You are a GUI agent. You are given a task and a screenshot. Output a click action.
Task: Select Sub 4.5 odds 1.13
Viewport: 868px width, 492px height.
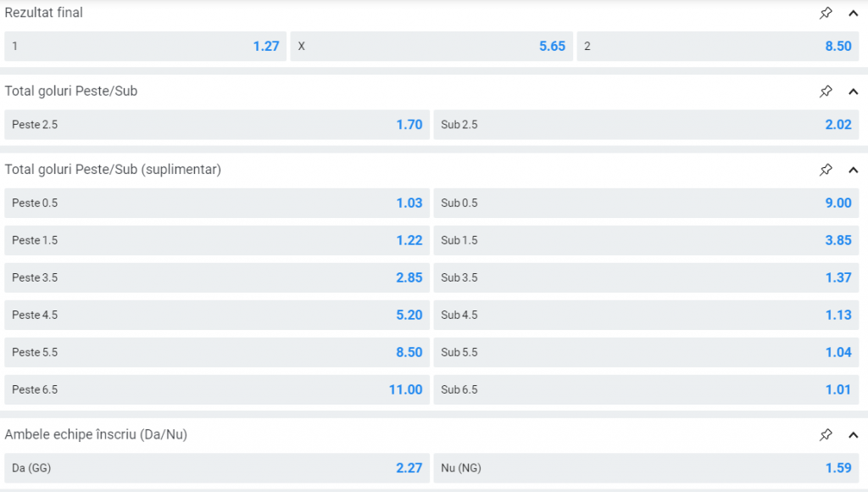[646, 315]
